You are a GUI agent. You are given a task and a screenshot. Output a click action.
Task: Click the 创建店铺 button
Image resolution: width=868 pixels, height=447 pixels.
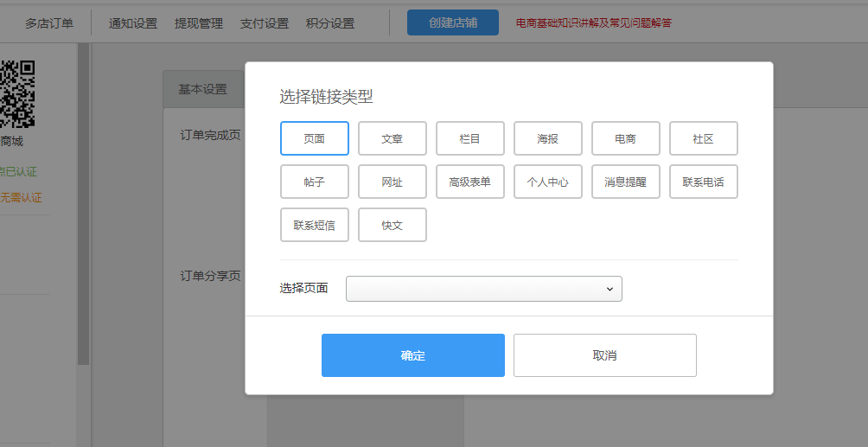click(453, 22)
